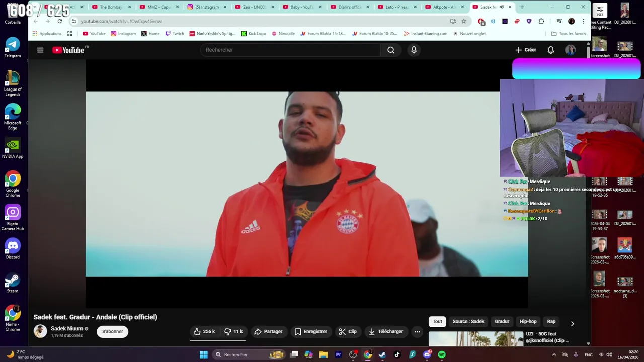Open Elgato Camera Hub desktop shortcut
The image size is (644, 362).
[13, 218]
